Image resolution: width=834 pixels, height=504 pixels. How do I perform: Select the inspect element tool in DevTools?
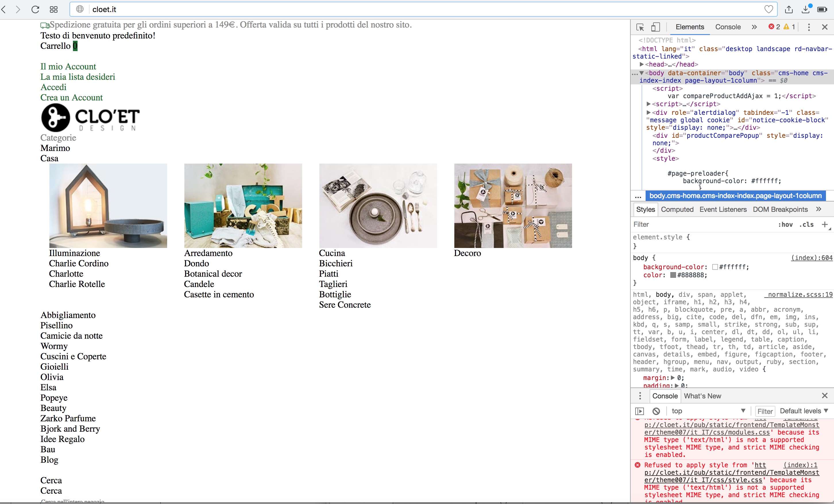[x=640, y=27]
